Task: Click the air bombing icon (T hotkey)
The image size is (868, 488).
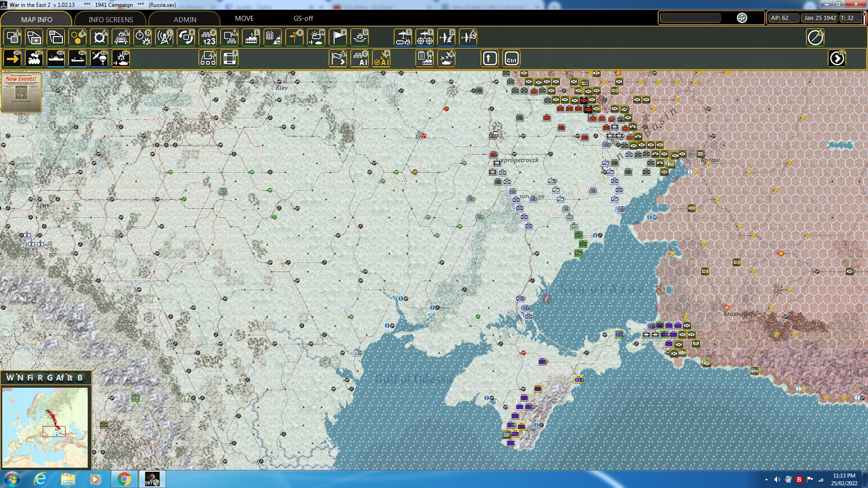Action: (403, 38)
